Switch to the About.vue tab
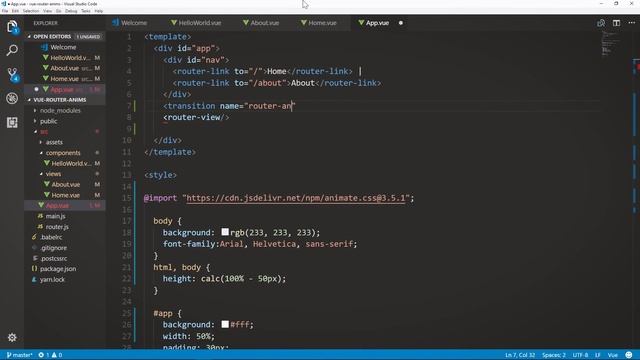Screen dimensions: 640x360 (x=261, y=23)
